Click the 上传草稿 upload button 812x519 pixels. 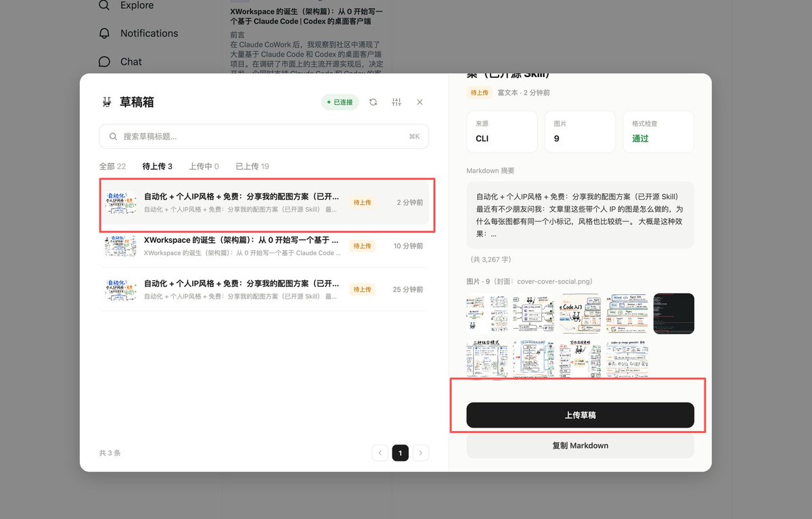[580, 415]
